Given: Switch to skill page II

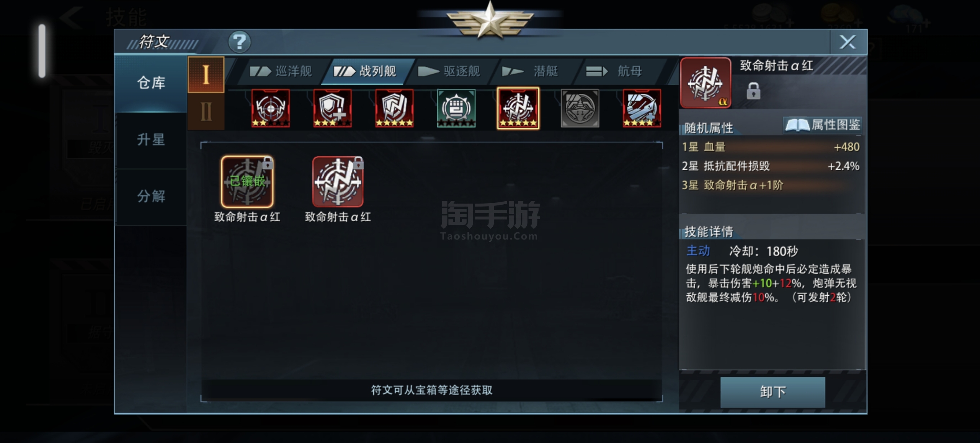Looking at the screenshot, I should point(206,112).
